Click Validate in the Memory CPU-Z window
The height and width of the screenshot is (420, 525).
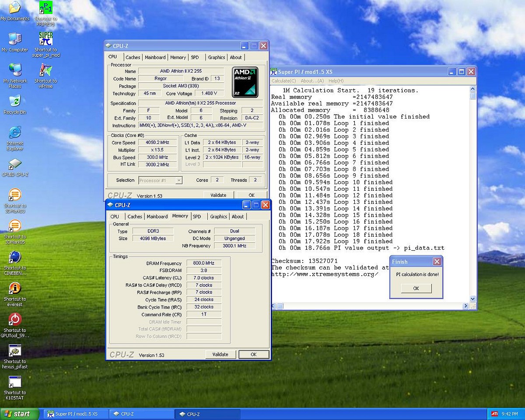point(220,354)
